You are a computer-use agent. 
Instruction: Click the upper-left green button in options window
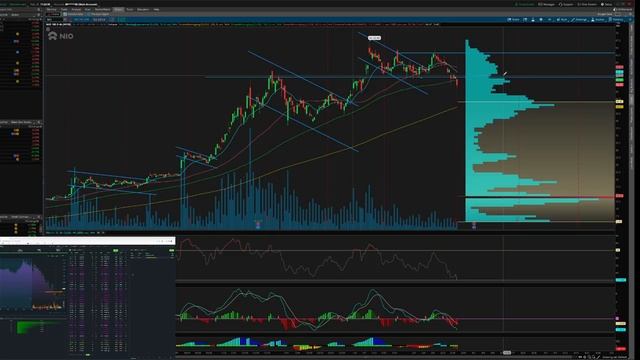point(116,250)
